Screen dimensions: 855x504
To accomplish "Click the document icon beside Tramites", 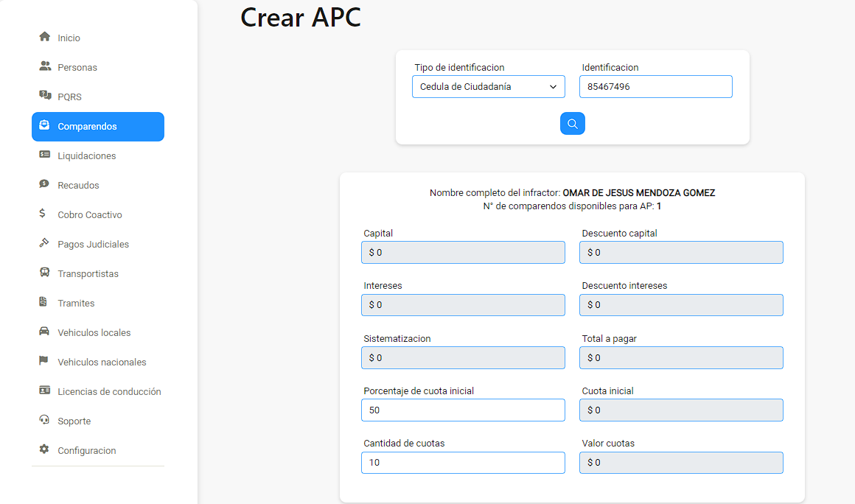I will pyautogui.click(x=43, y=302).
